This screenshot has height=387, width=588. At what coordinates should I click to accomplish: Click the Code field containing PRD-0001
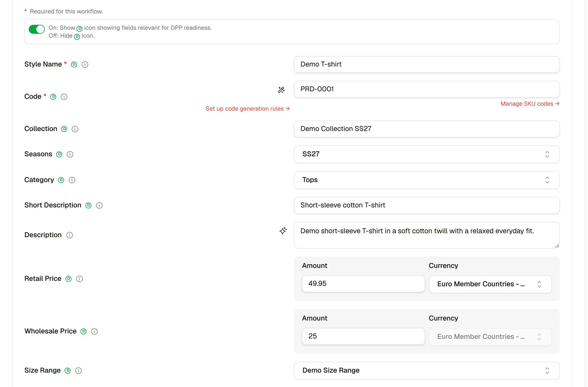(x=427, y=89)
